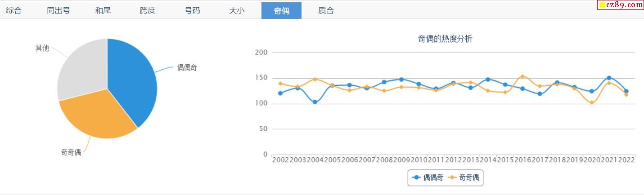Click the 奇偶的热度分析 chart title

445,39
